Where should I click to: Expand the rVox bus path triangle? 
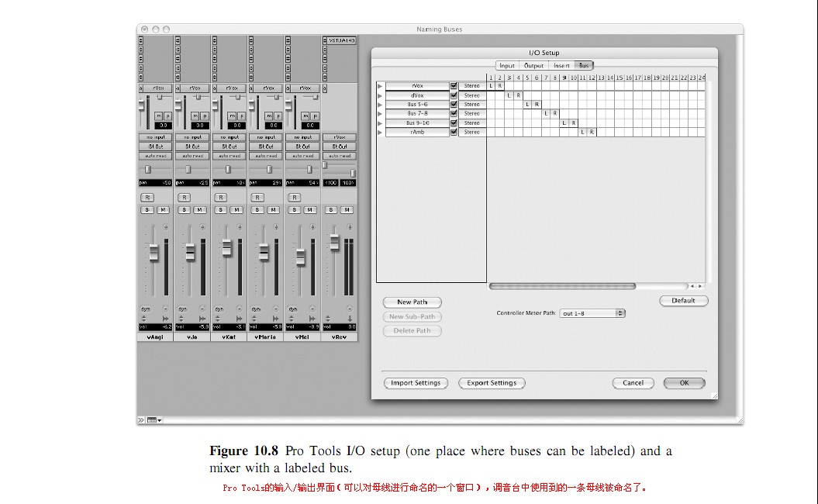pyautogui.click(x=380, y=86)
